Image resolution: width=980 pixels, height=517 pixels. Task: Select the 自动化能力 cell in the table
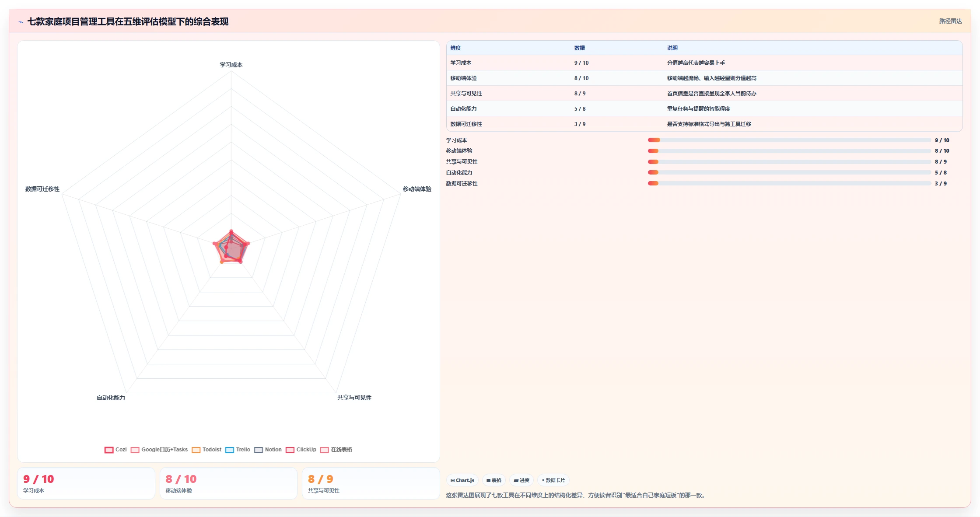pyautogui.click(x=463, y=109)
